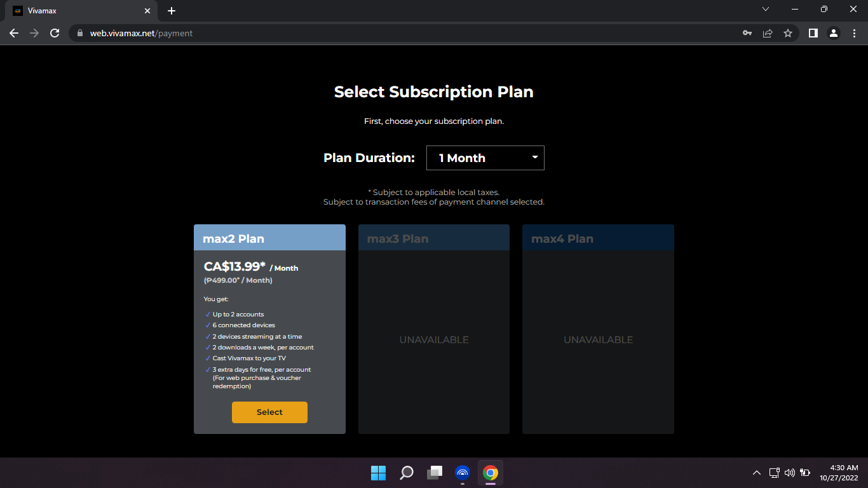Click the battery tray icon
The image size is (868, 488).
pyautogui.click(x=805, y=473)
